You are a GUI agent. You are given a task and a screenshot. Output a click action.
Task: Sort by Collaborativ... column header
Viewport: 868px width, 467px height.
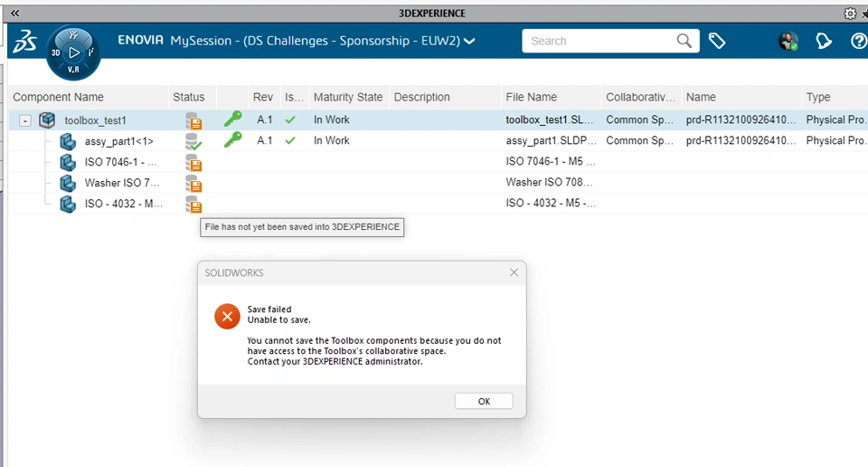640,97
